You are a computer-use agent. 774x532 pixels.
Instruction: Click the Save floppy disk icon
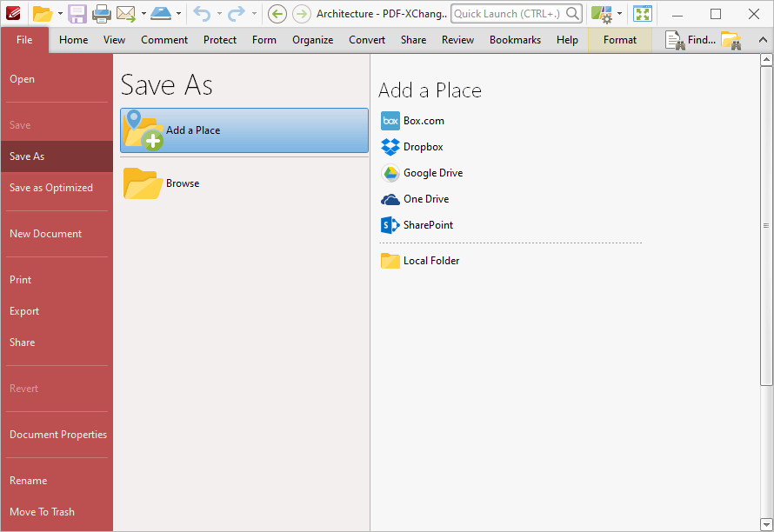[x=77, y=14]
